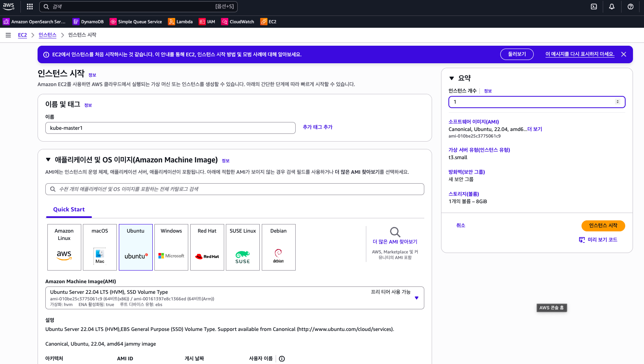Open DynamoDB favorite shortcut

(x=88, y=22)
